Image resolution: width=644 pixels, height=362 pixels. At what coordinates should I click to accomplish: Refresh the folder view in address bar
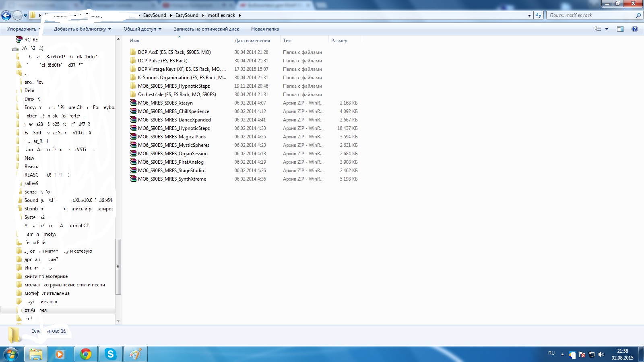tap(539, 15)
